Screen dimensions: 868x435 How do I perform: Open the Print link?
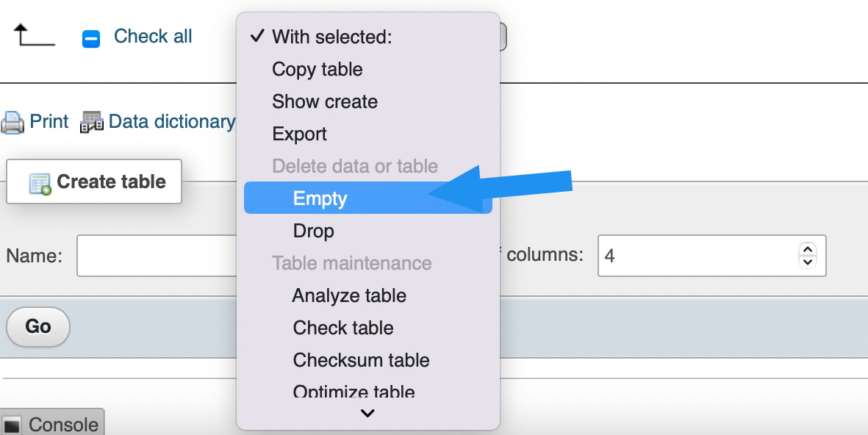click(49, 121)
